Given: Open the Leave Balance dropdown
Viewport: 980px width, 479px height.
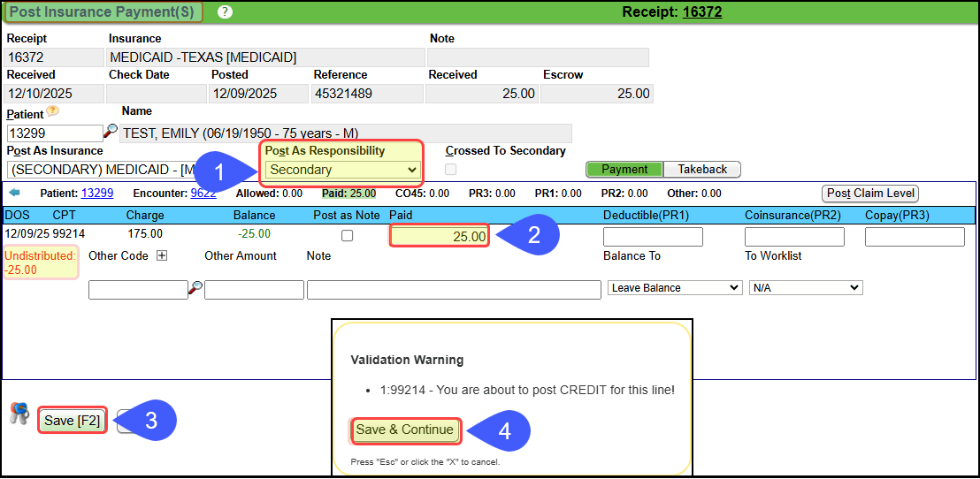Looking at the screenshot, I should [x=675, y=288].
